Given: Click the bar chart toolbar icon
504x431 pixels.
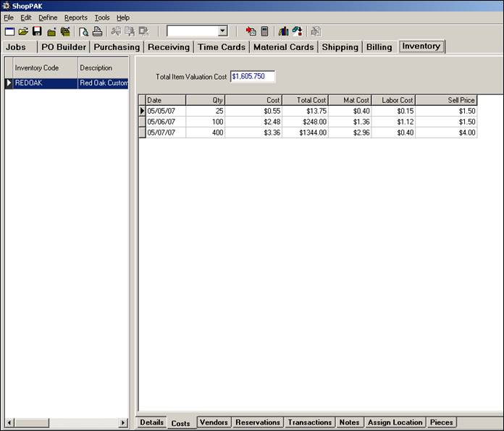Looking at the screenshot, I should click(x=283, y=31).
